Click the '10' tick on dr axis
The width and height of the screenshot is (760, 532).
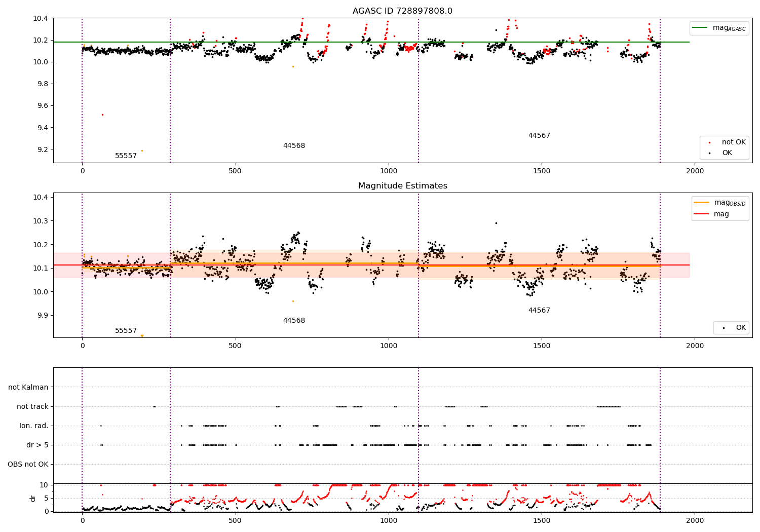click(x=45, y=485)
